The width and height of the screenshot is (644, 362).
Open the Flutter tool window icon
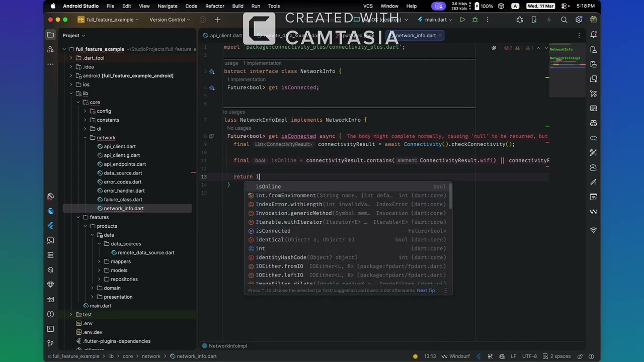tap(50, 226)
